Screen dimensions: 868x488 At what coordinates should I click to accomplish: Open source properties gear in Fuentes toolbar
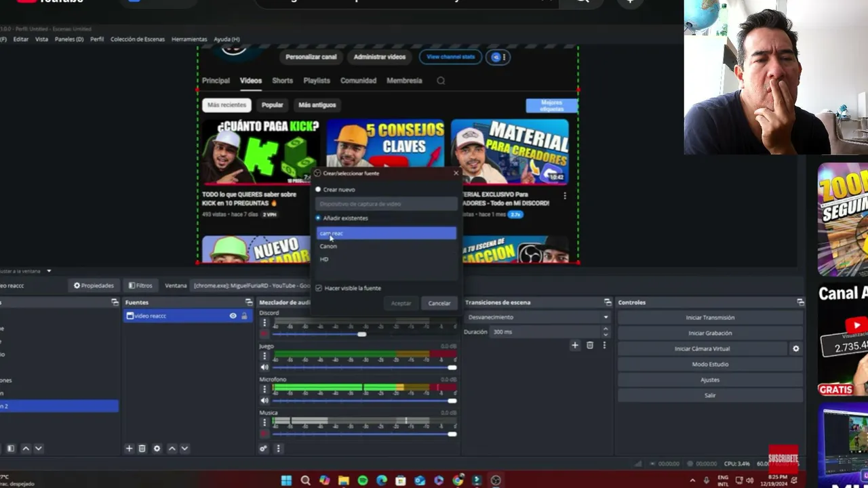tap(157, 449)
